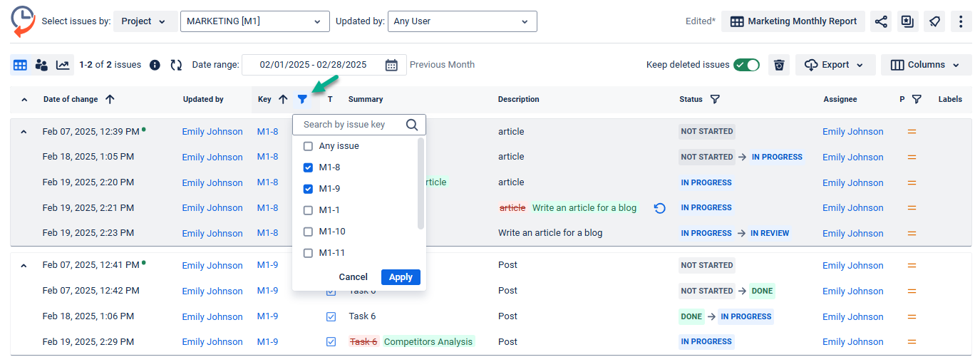The width and height of the screenshot is (980, 362).
Task: Toggle the Keep deleted issues switch
Action: coord(746,65)
